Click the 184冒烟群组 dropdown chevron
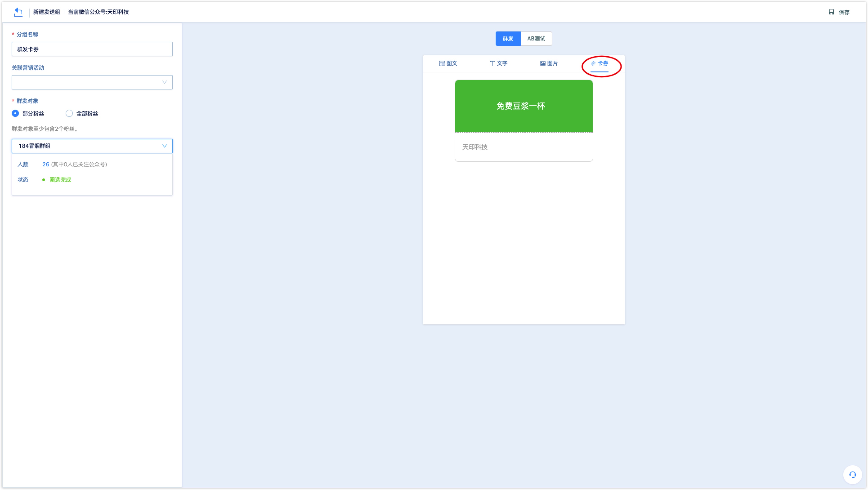868x490 pixels. coord(164,146)
